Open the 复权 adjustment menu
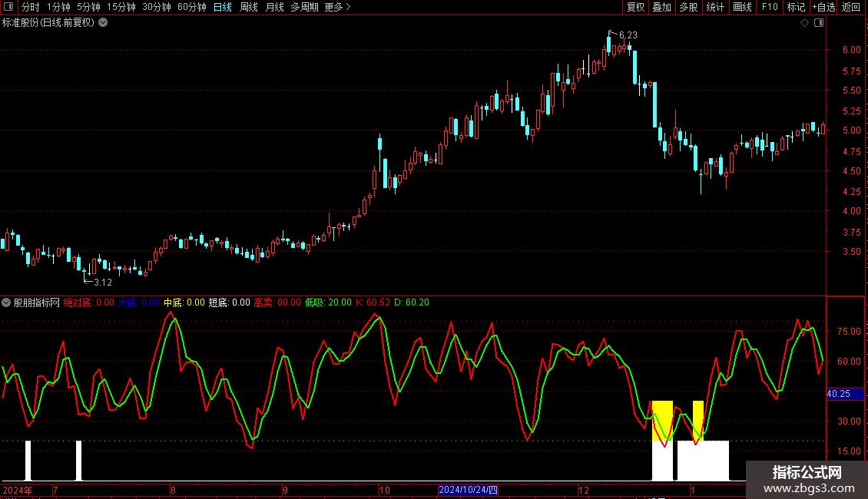This screenshot has width=868, height=499. click(635, 7)
